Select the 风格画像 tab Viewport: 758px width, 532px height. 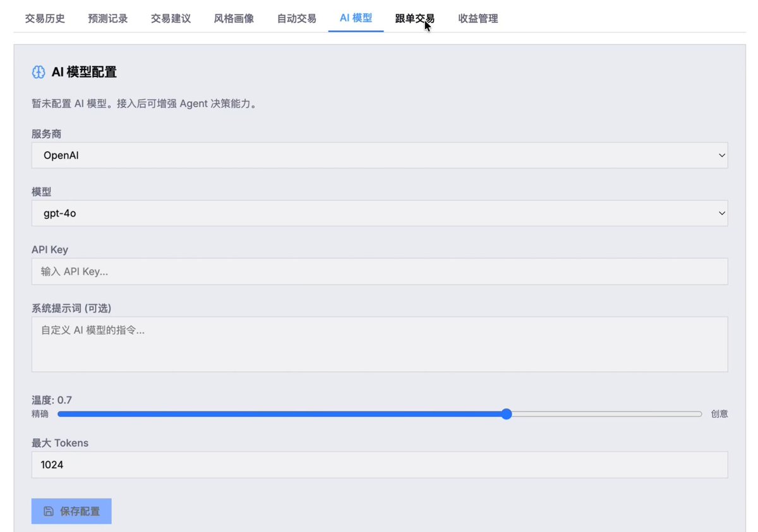[234, 18]
